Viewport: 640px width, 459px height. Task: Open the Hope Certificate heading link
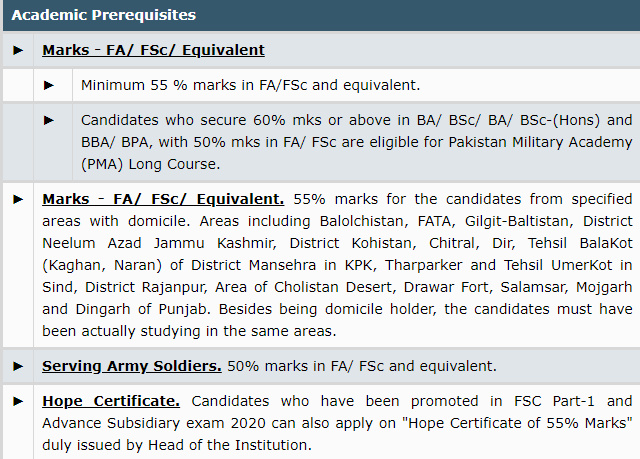coord(111,401)
